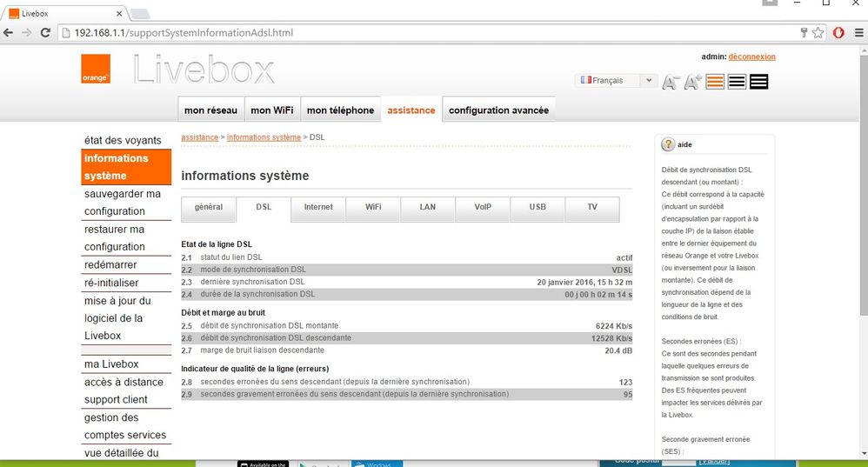The image size is (868, 467).
Task: Click the saved password key icon
Action: coord(804,33)
